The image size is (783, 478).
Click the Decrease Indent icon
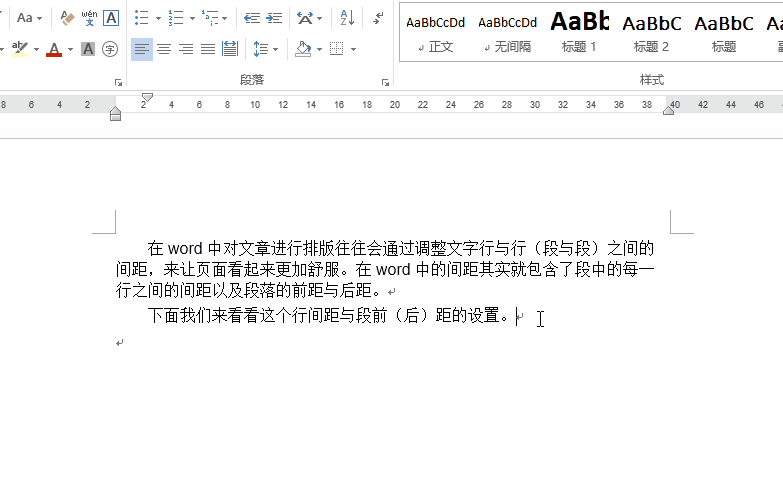click(x=252, y=18)
